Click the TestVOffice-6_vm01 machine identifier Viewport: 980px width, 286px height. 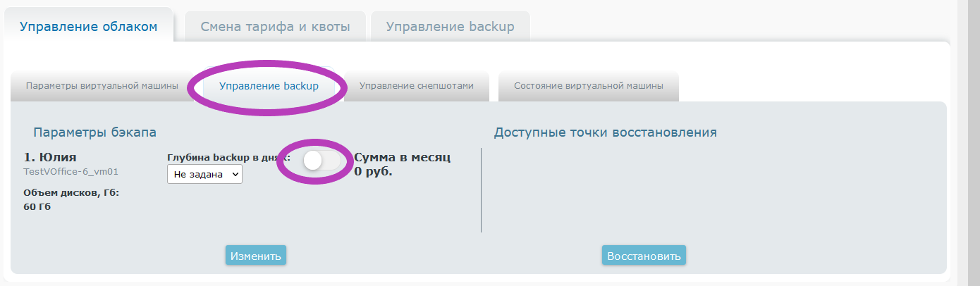click(71, 171)
